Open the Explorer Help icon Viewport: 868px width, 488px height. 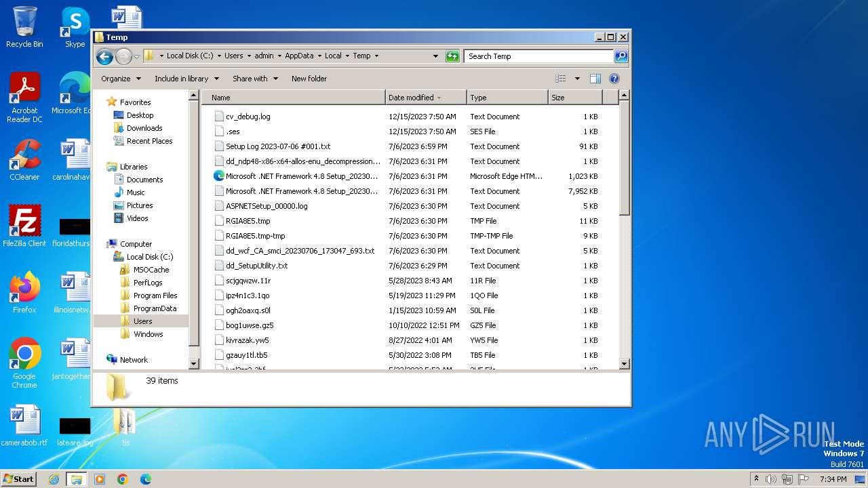(614, 79)
